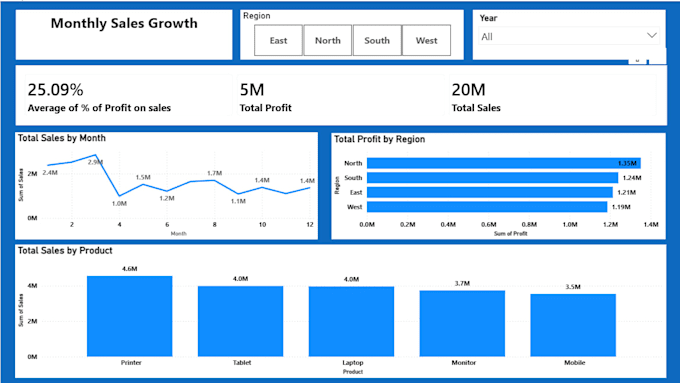Click the Total Sales by Month title

click(62, 138)
